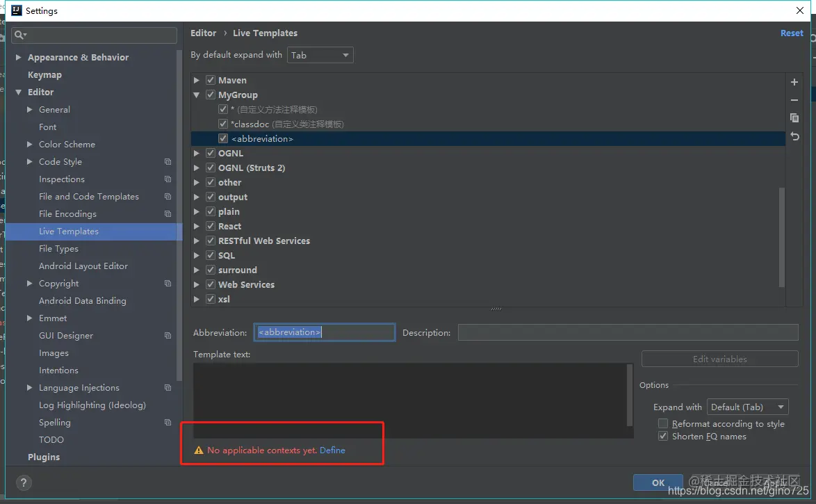Expand the Maven template group
Image resolution: width=816 pixels, height=504 pixels.
pyautogui.click(x=196, y=80)
